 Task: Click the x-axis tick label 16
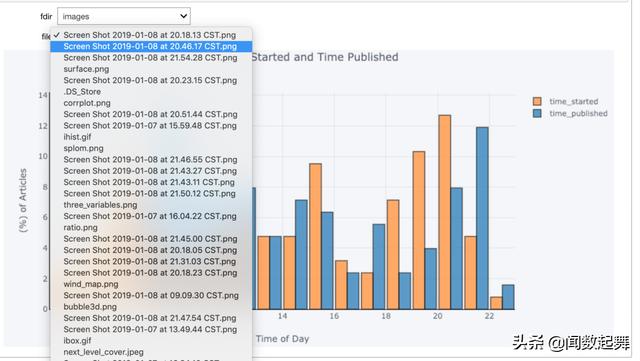click(x=334, y=316)
